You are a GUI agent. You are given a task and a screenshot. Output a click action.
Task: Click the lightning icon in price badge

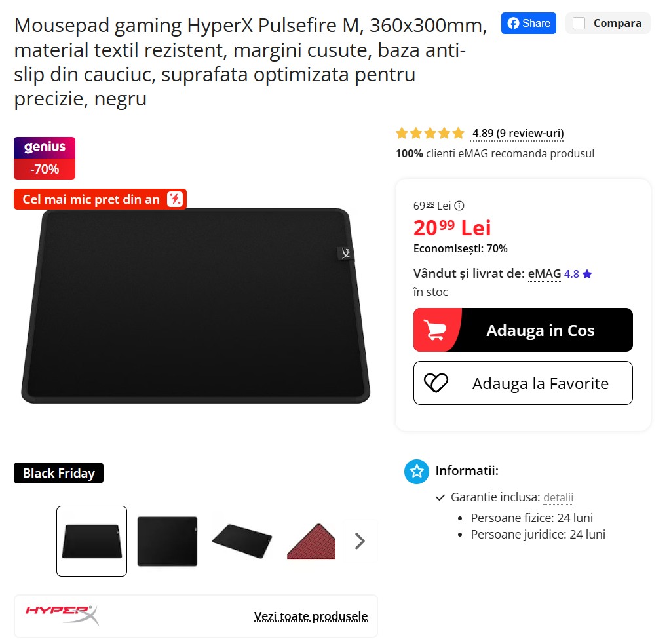(x=174, y=199)
